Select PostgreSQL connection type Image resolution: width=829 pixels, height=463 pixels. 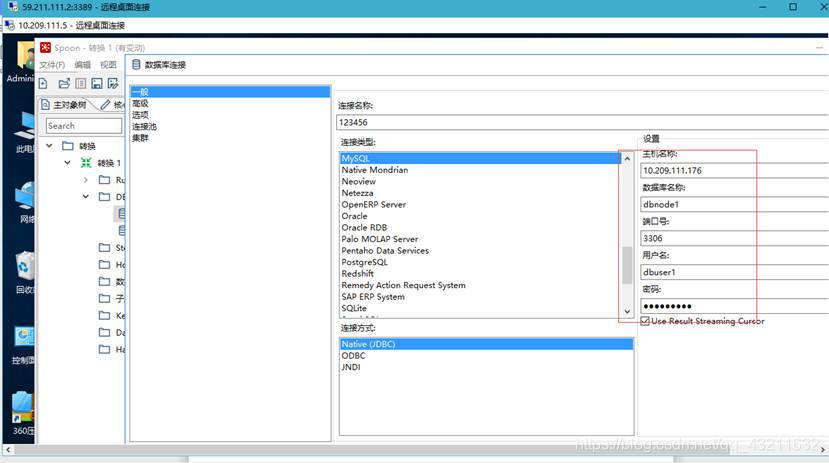[480, 262]
